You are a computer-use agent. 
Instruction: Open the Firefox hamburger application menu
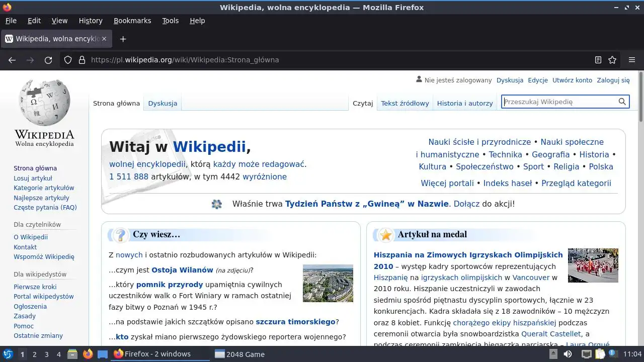(x=632, y=60)
